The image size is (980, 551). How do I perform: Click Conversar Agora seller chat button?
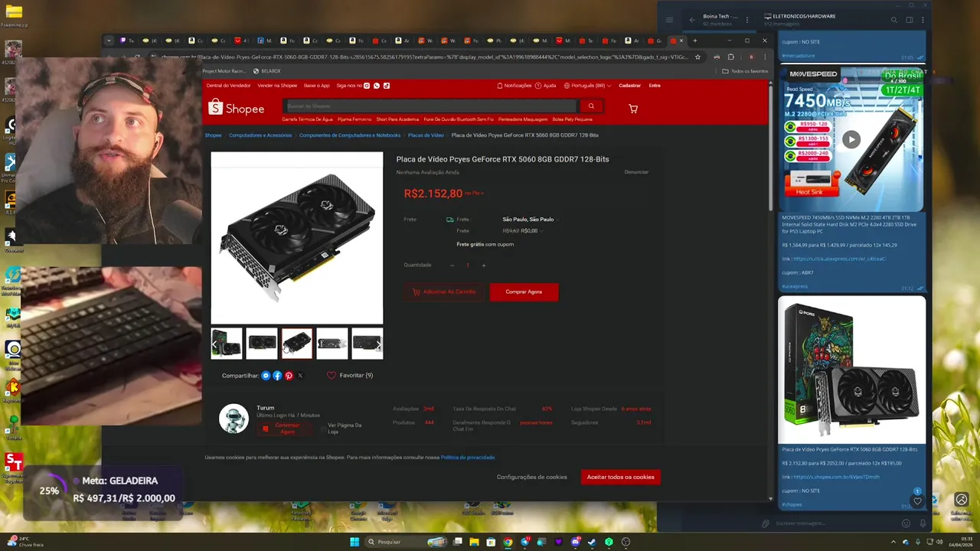(283, 429)
